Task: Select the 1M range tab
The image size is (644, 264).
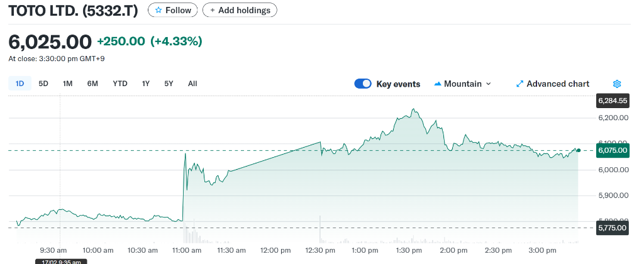Action: pyautogui.click(x=67, y=83)
